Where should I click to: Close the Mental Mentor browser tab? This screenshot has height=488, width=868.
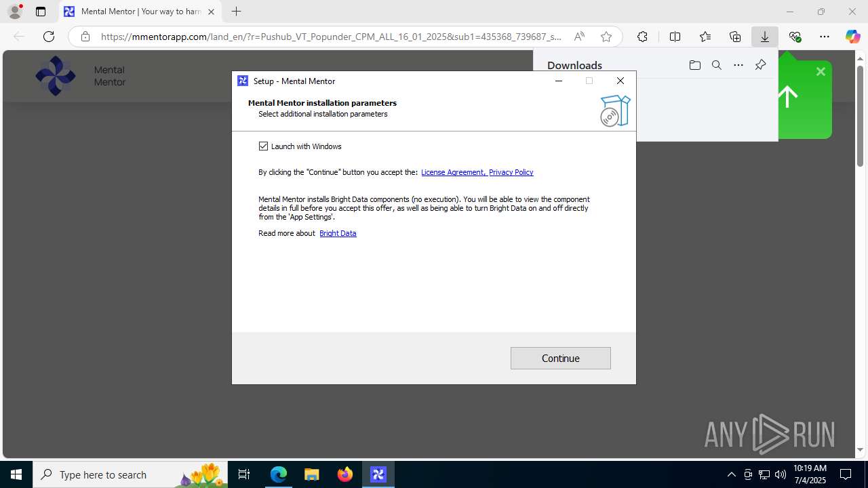pyautogui.click(x=212, y=12)
